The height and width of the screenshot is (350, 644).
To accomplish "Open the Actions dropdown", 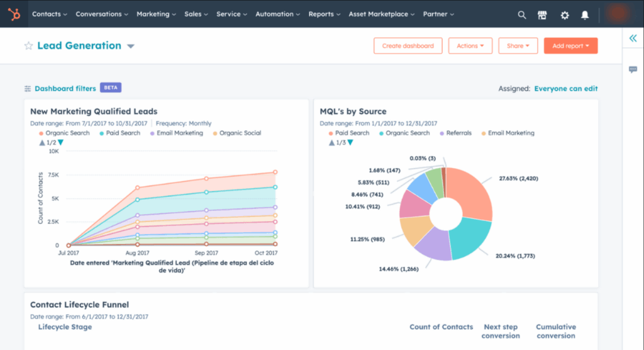I will click(470, 46).
